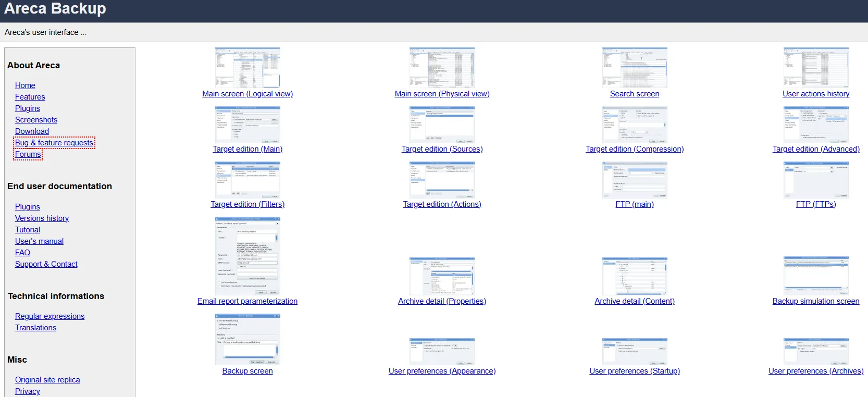Open the Target edition (Filters) thumbnail

pyautogui.click(x=247, y=180)
